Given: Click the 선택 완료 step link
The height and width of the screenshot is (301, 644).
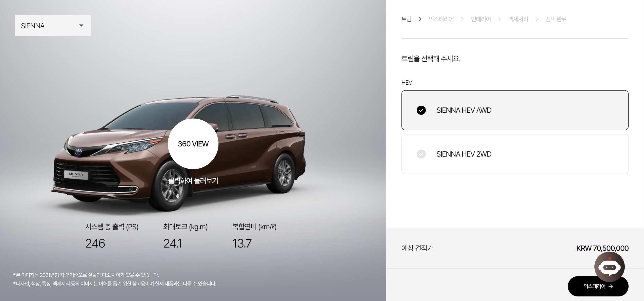Looking at the screenshot, I should [x=556, y=19].
